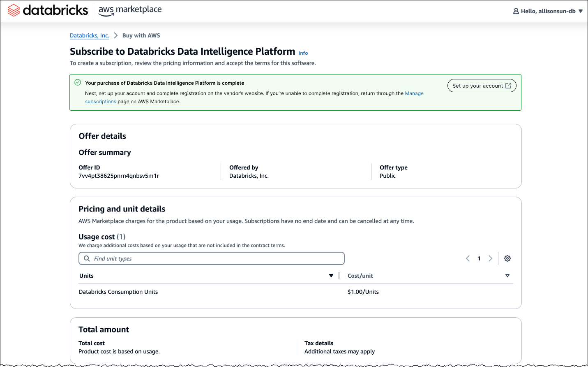
Task: Open table preferences gear icon
Action: (507, 258)
